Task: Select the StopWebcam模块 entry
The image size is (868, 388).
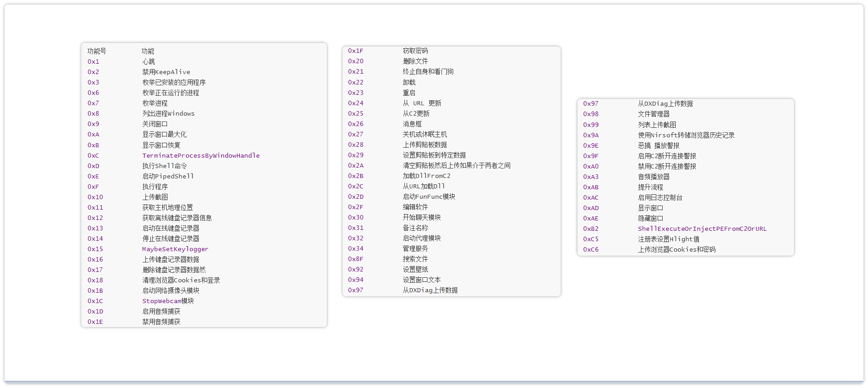Action: tap(168, 301)
